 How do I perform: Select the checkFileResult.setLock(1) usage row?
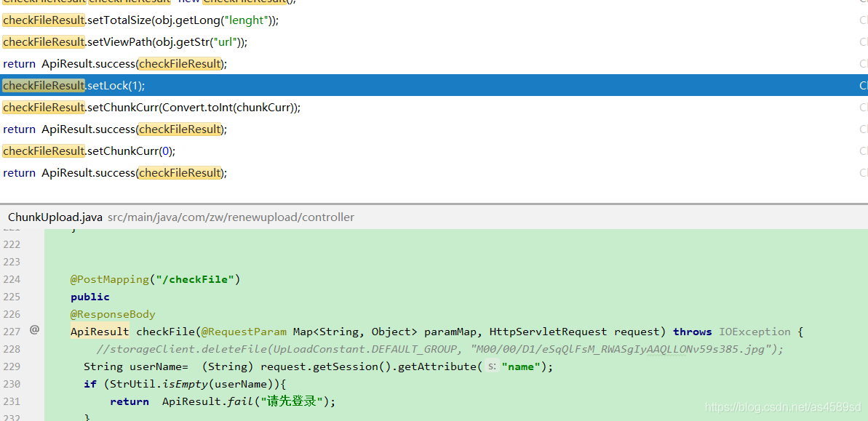(x=434, y=85)
